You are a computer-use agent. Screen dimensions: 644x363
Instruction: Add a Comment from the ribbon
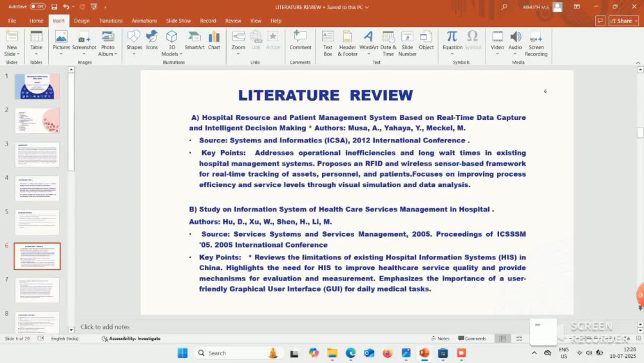[300, 40]
